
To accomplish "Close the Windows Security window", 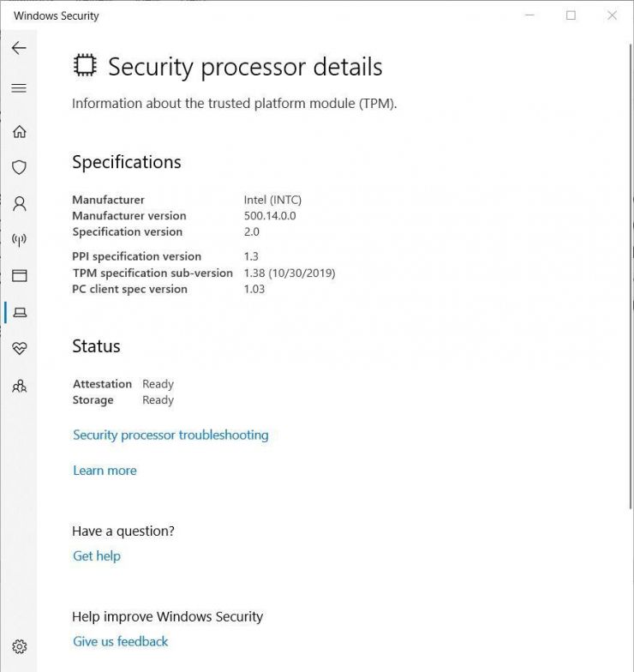I will point(612,15).
